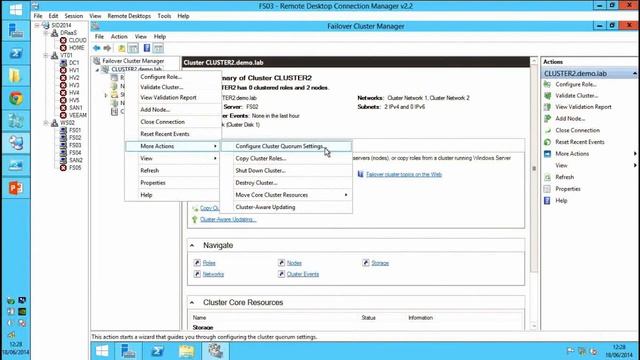The image size is (640, 360).
Task: Follow the Storage navigation link
Action: click(x=380, y=263)
